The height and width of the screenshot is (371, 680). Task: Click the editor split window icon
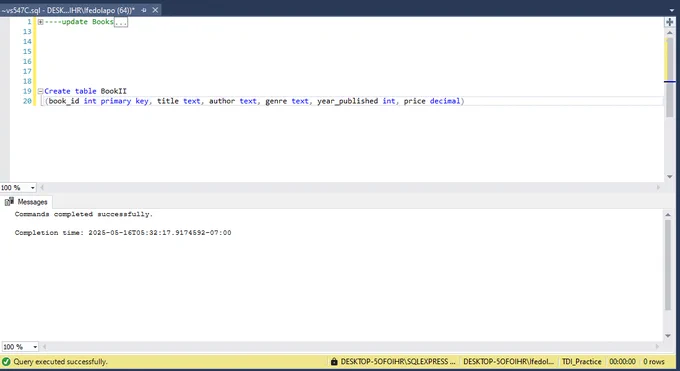(670, 22)
